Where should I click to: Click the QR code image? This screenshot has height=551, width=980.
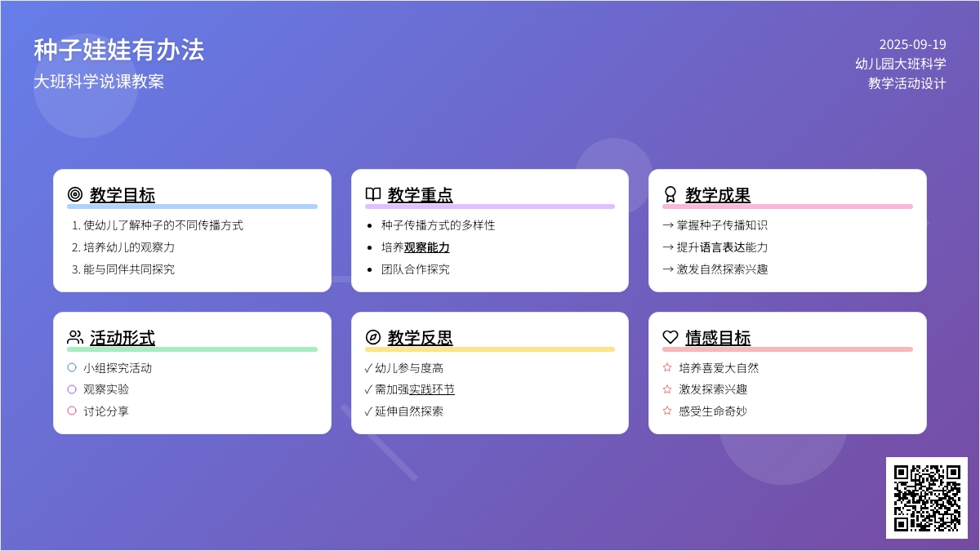(927, 498)
